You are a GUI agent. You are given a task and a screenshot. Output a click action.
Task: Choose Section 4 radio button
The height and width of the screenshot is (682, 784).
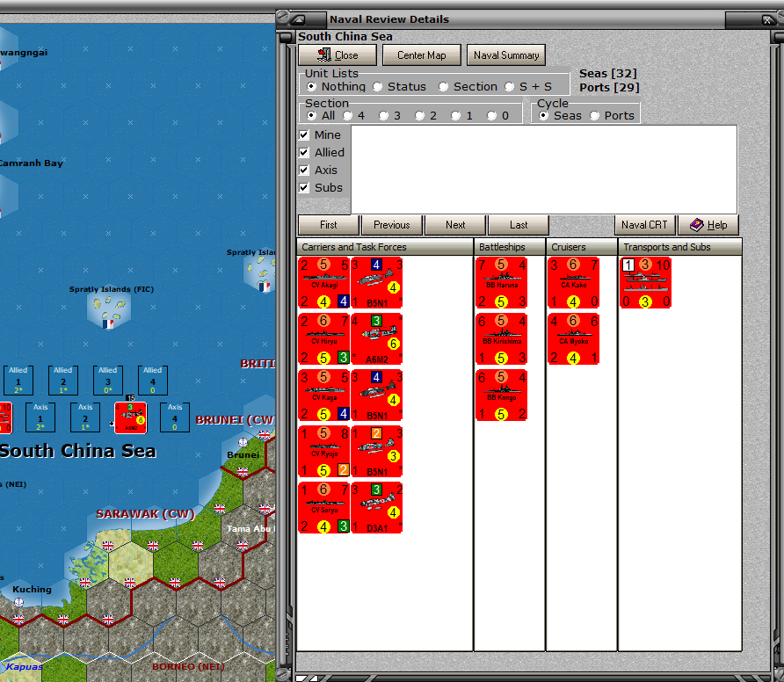click(348, 116)
